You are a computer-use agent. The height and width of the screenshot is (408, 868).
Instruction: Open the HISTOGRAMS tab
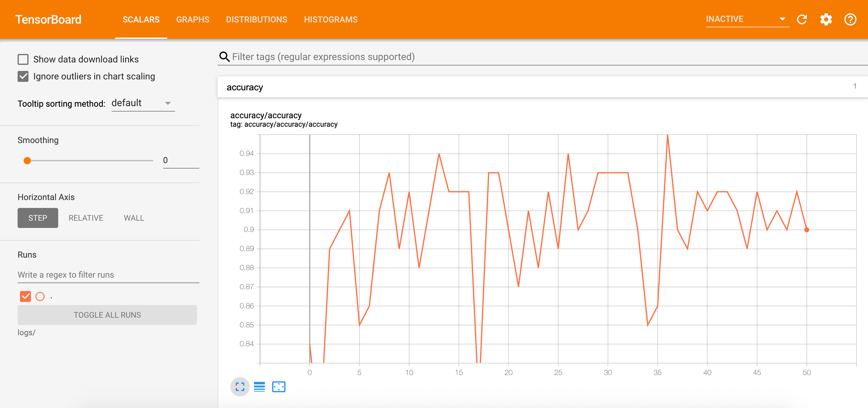(331, 19)
